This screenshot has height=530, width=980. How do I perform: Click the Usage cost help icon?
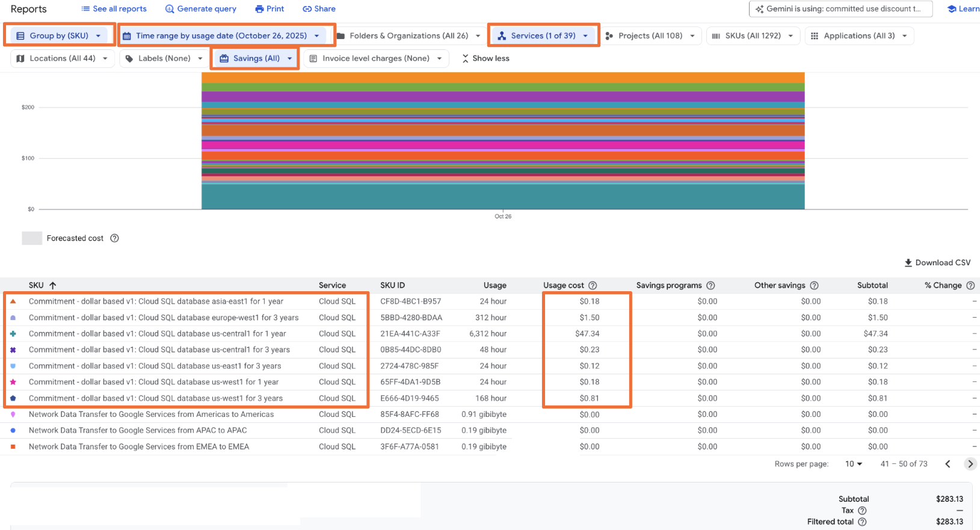pos(593,286)
